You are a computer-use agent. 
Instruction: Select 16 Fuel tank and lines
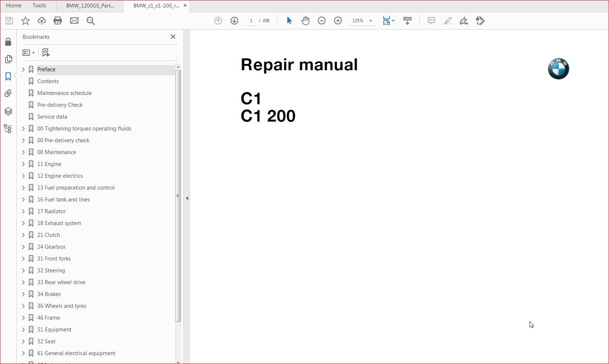pyautogui.click(x=64, y=200)
